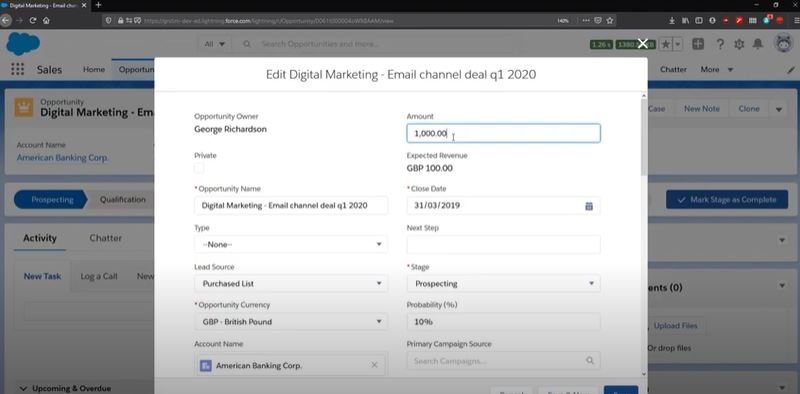Screen dimensions: 800x394
Task: Open the browser downloads icon
Action: (x=672, y=21)
